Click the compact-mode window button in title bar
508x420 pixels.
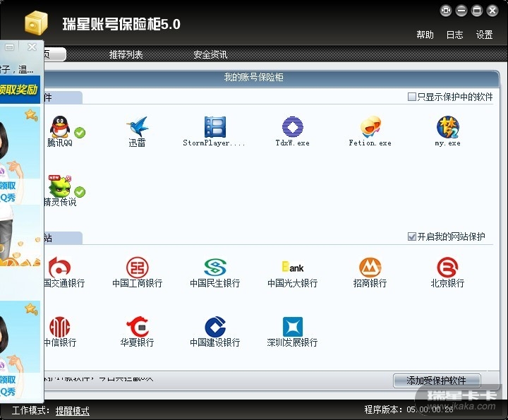point(446,11)
